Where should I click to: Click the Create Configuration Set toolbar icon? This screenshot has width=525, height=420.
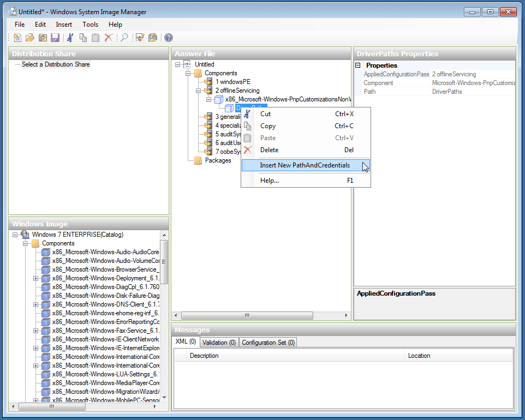153,37
